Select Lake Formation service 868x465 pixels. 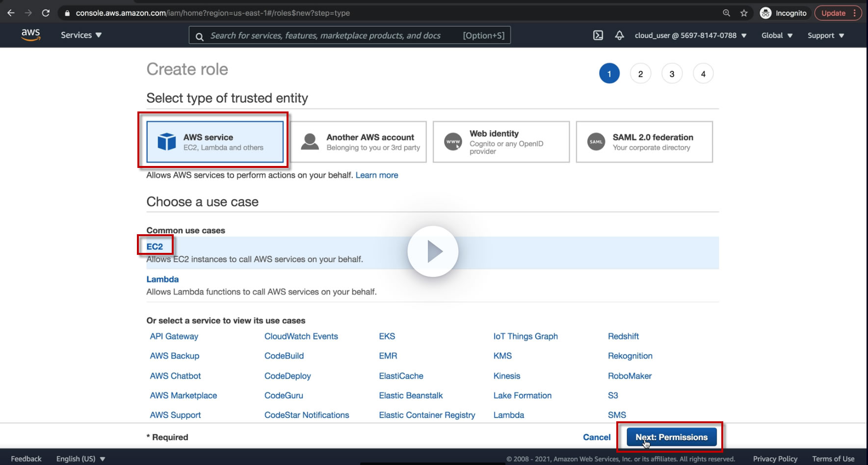(523, 395)
